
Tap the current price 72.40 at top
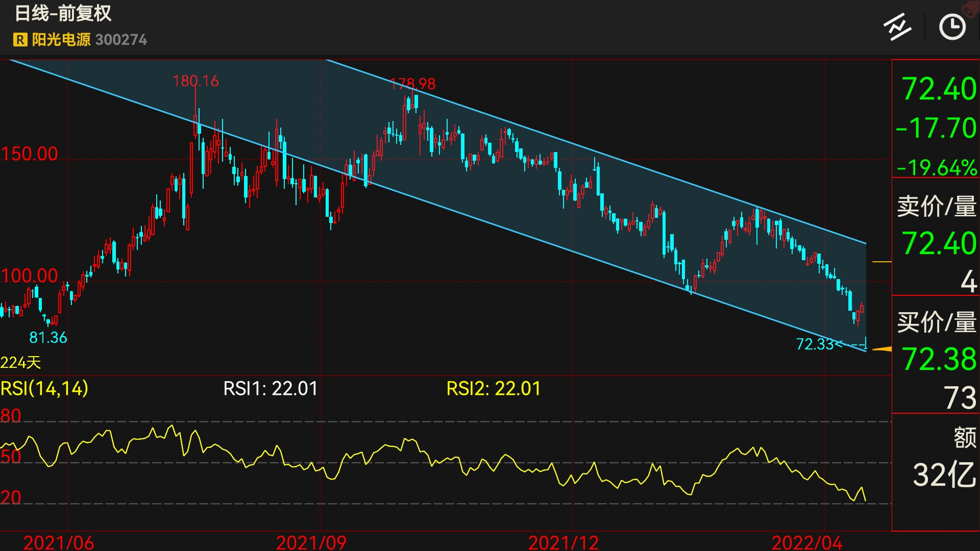coord(939,89)
